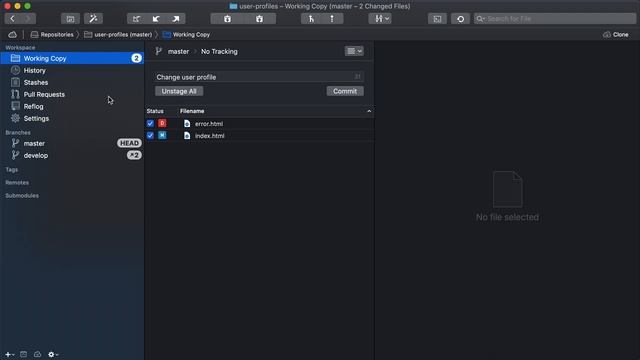Click the red deleted status badge for error.html
The height and width of the screenshot is (360, 640).
tap(162, 123)
